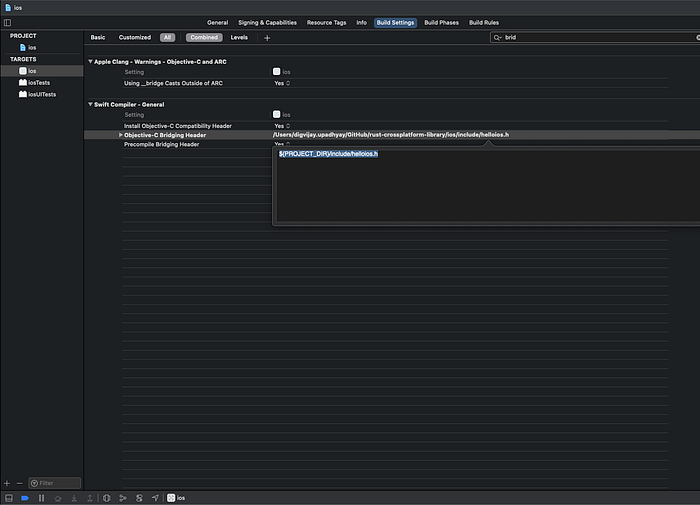Click the step into debug icon
This screenshot has height=505, width=700.
74,498
